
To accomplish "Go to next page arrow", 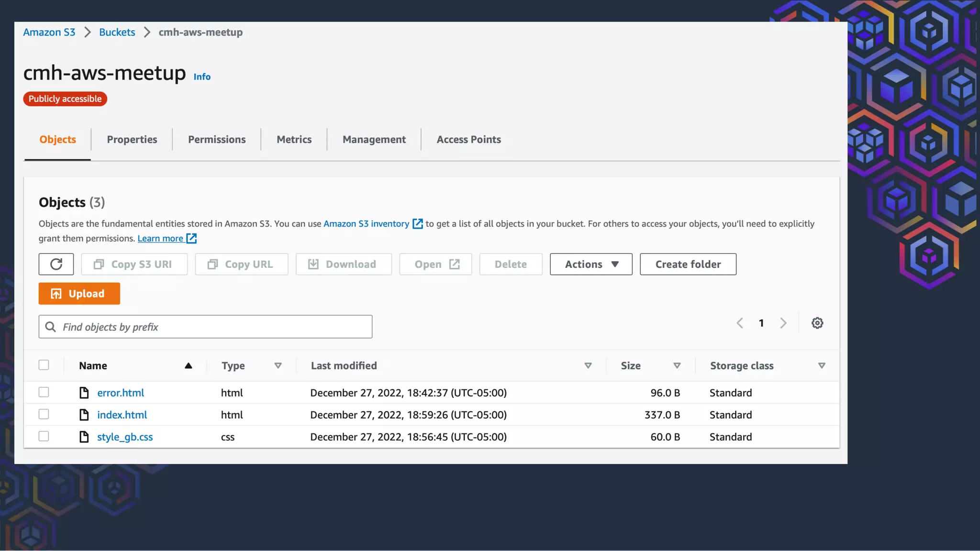I will click(783, 323).
